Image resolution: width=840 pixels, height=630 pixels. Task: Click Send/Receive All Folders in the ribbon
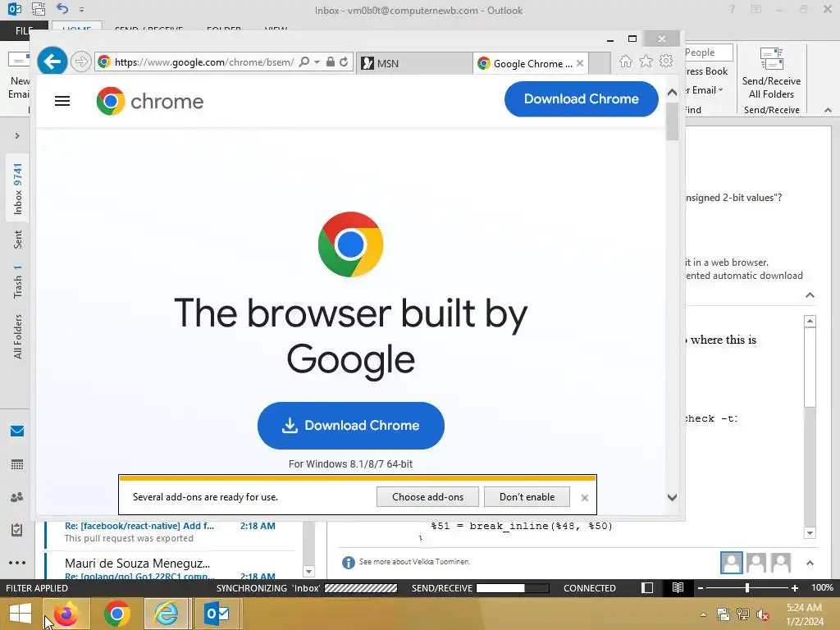(771, 74)
